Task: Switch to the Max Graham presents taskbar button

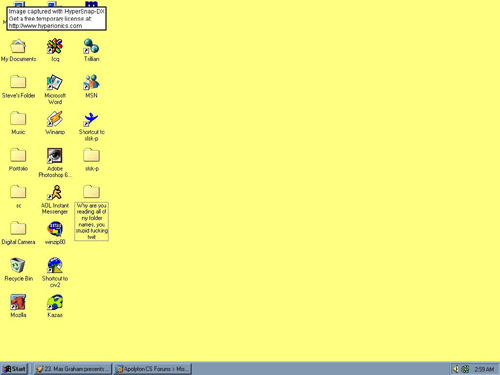Action: pyautogui.click(x=73, y=369)
